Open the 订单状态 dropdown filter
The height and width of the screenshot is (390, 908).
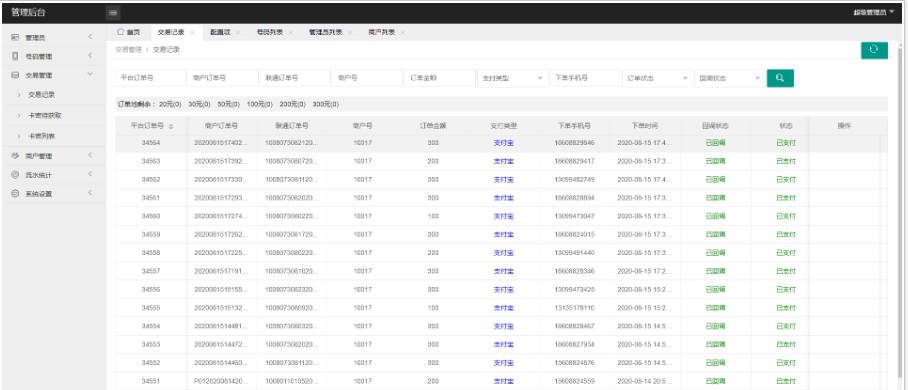[657, 78]
